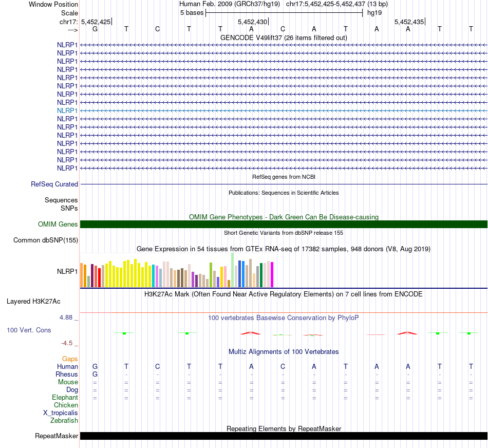Open Multiz Alignments of 100 Vertebrates title
The width and height of the screenshot is (488, 448).
284,352
